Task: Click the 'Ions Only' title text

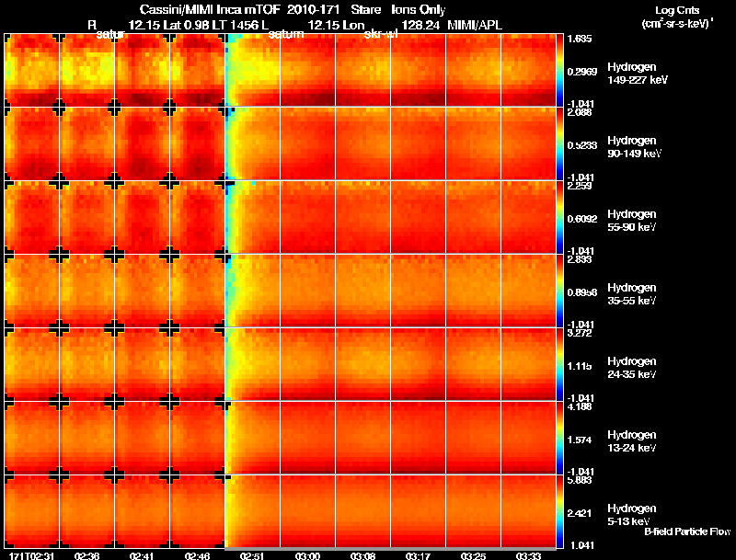Action: point(419,10)
